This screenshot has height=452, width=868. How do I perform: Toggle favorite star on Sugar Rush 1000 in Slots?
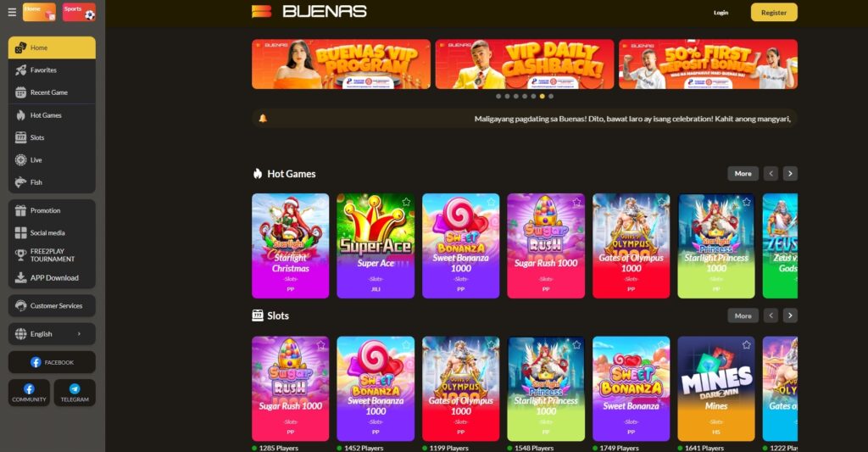click(320, 345)
